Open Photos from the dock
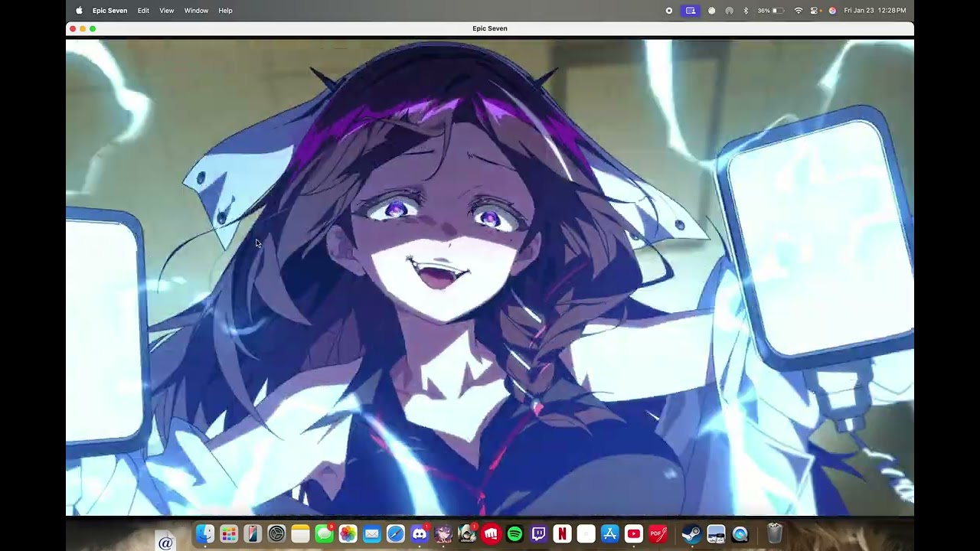 point(348,533)
